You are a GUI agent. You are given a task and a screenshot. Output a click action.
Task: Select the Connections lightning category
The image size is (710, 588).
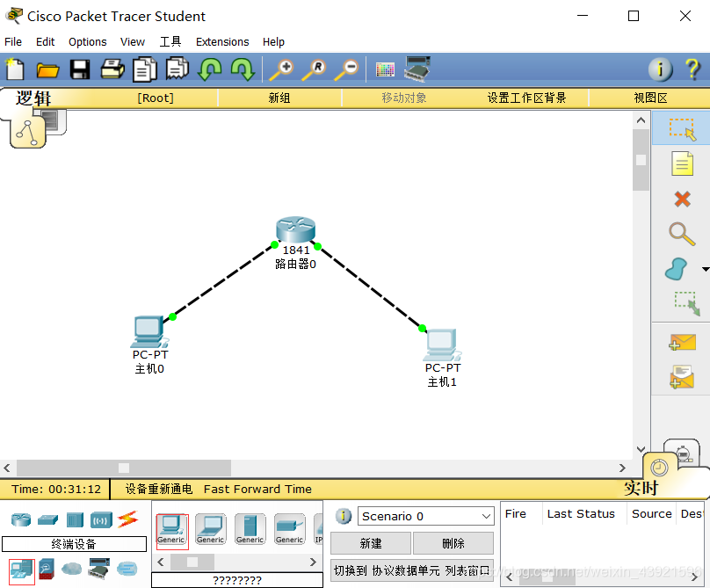[x=128, y=519]
